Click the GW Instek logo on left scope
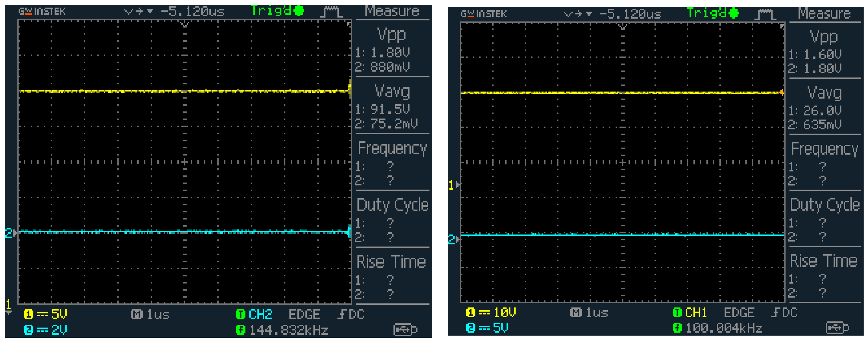Screen dimensions: 868x343 [x=42, y=11]
